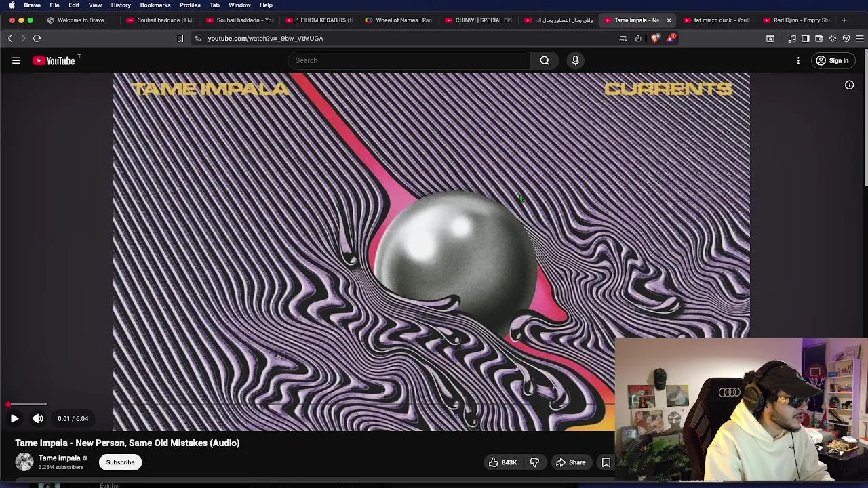The height and width of the screenshot is (488, 868).
Task: Open the Window menu
Action: [x=239, y=5]
